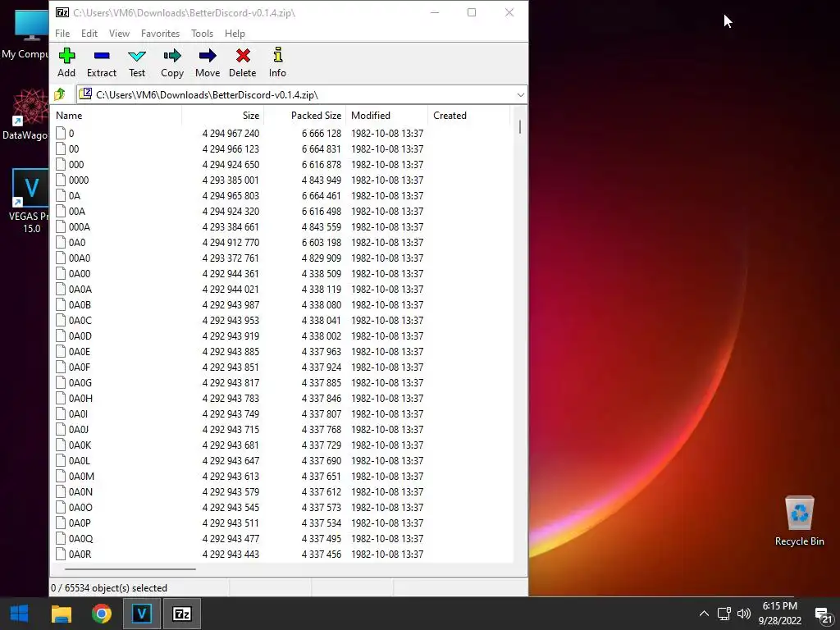Select the file named 0A0D

(x=80, y=336)
